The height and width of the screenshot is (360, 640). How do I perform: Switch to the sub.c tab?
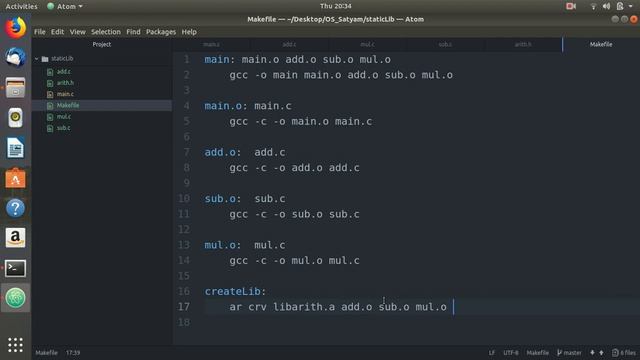(x=445, y=44)
